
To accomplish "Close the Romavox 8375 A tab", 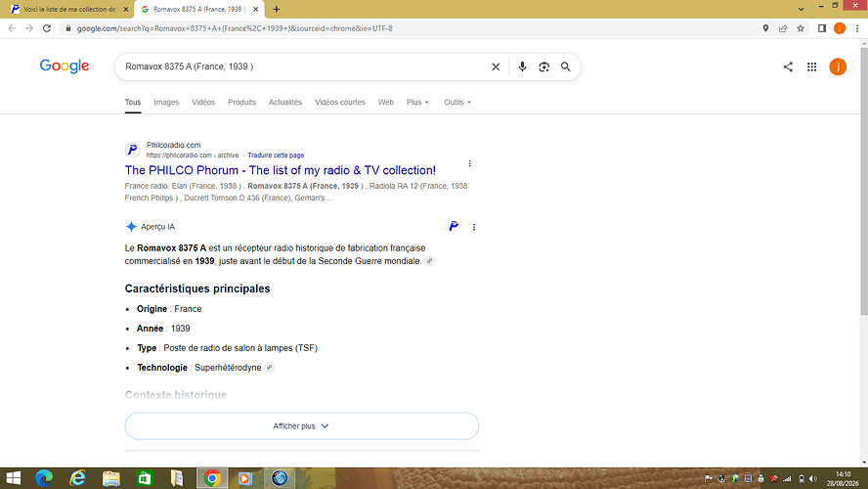I will pyautogui.click(x=256, y=10).
